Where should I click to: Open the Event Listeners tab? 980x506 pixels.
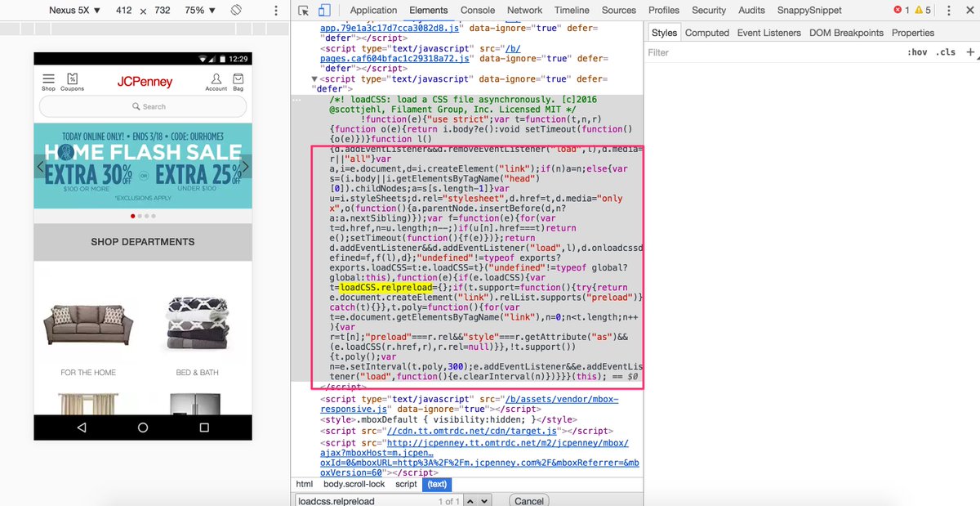771,33
